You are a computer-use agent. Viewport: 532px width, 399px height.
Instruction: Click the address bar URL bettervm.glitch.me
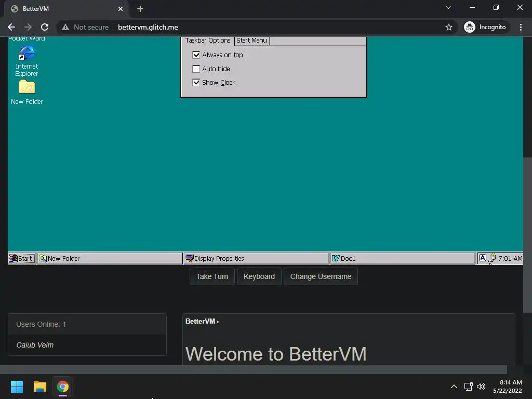pyautogui.click(x=148, y=27)
